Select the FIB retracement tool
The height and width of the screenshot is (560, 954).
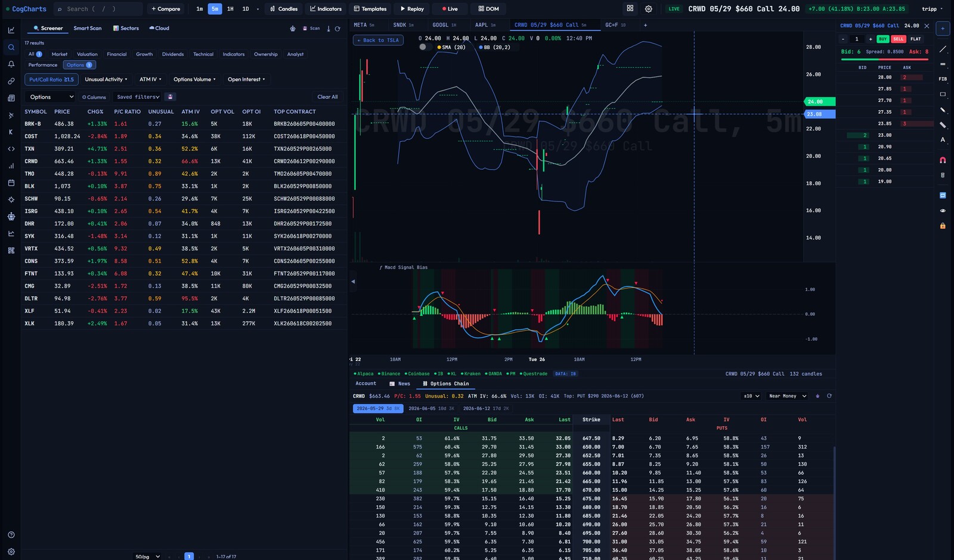pyautogui.click(x=943, y=79)
